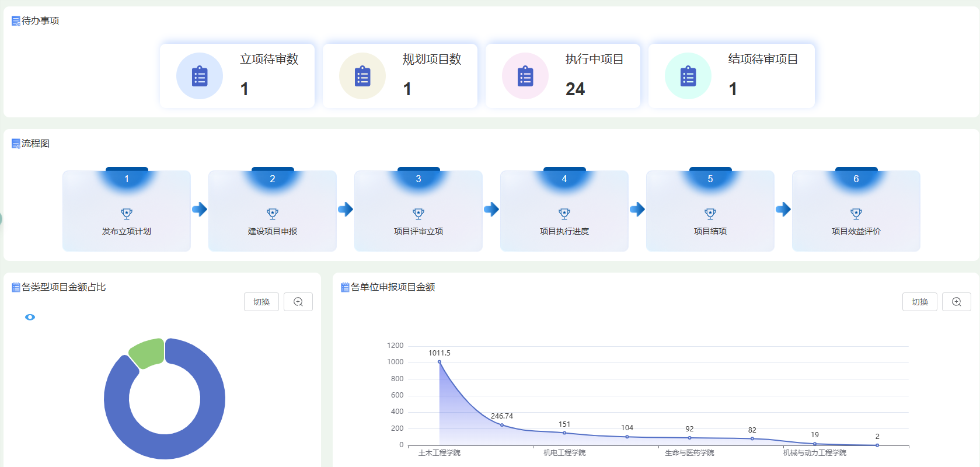
Task: Select step 1 发布立项计划 card
Action: (127, 211)
